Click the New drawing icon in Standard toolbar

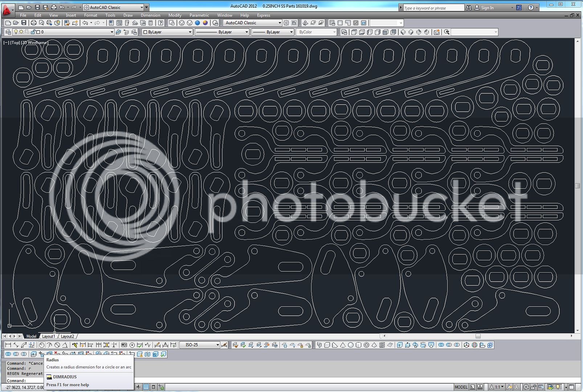pyautogui.click(x=8, y=23)
